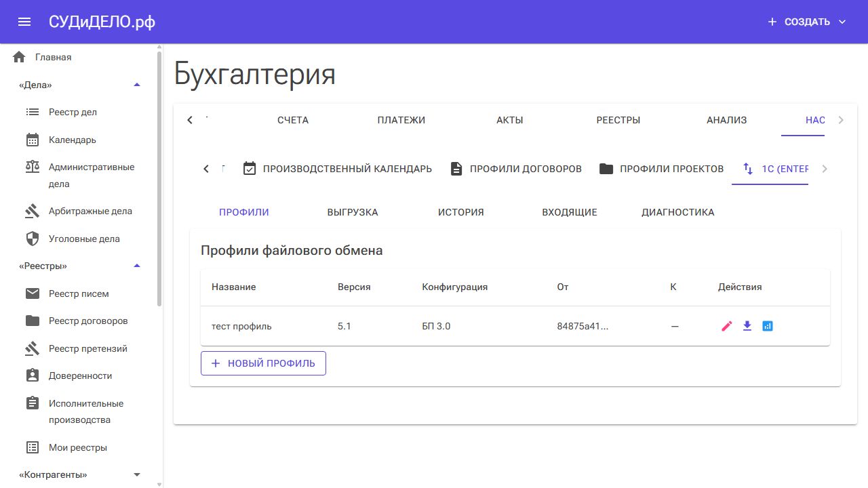Click the НОВЫЙ ПРОФИЛЬ button
Screen dimensions: 868x488
pyautogui.click(x=263, y=363)
